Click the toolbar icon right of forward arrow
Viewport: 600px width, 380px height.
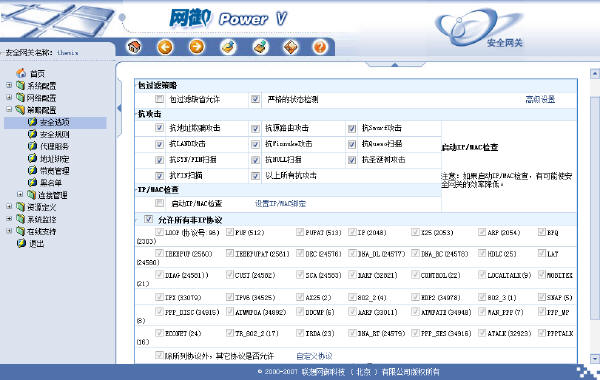[x=228, y=47]
